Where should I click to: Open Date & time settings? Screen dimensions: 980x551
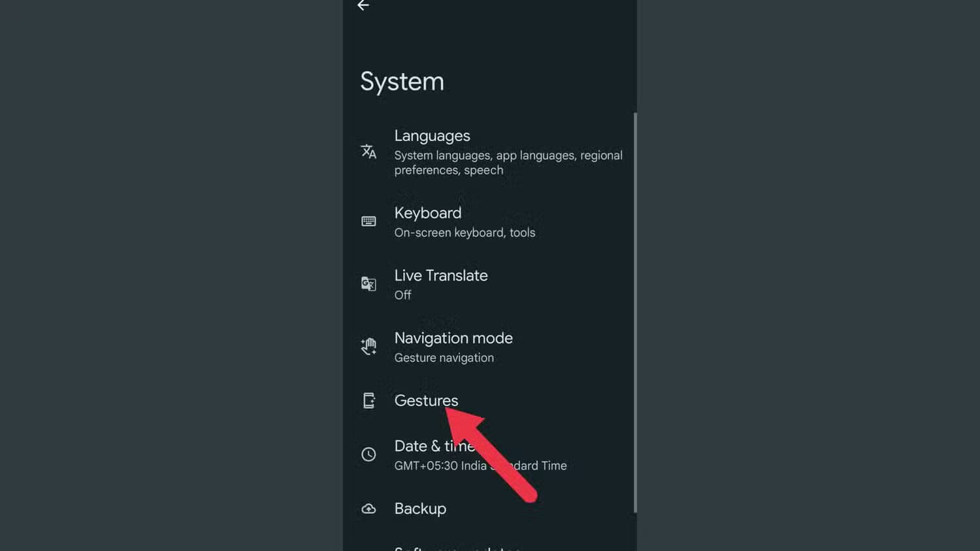coord(490,455)
